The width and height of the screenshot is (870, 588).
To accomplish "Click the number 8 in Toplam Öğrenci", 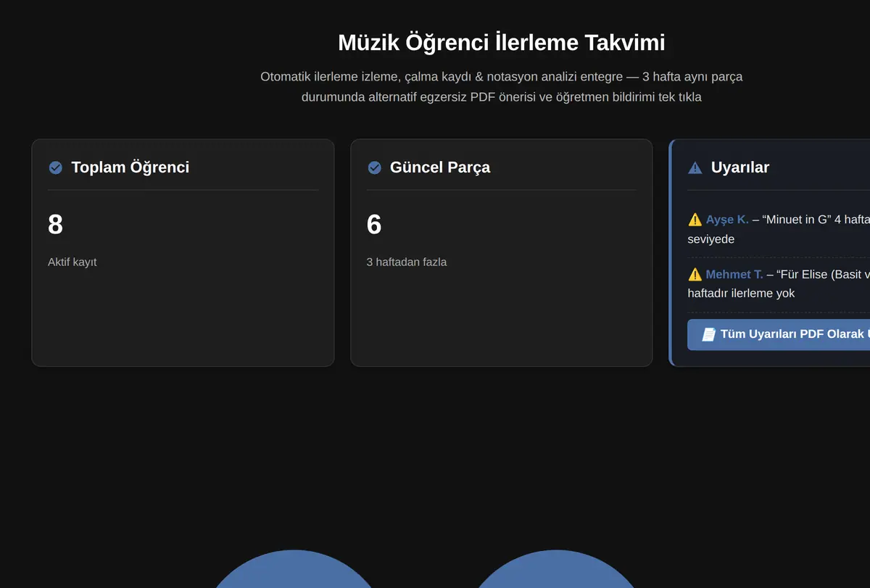I will point(55,225).
